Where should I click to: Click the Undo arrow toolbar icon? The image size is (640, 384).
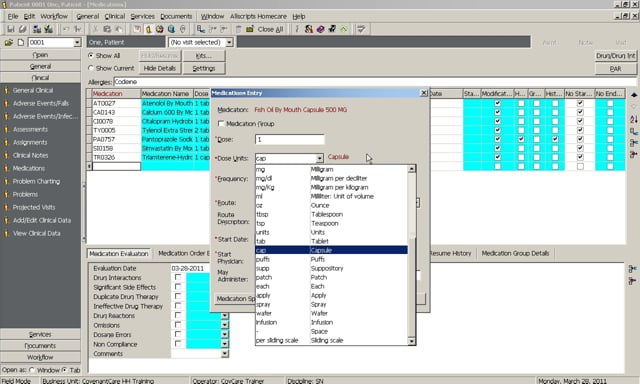(x=66, y=29)
